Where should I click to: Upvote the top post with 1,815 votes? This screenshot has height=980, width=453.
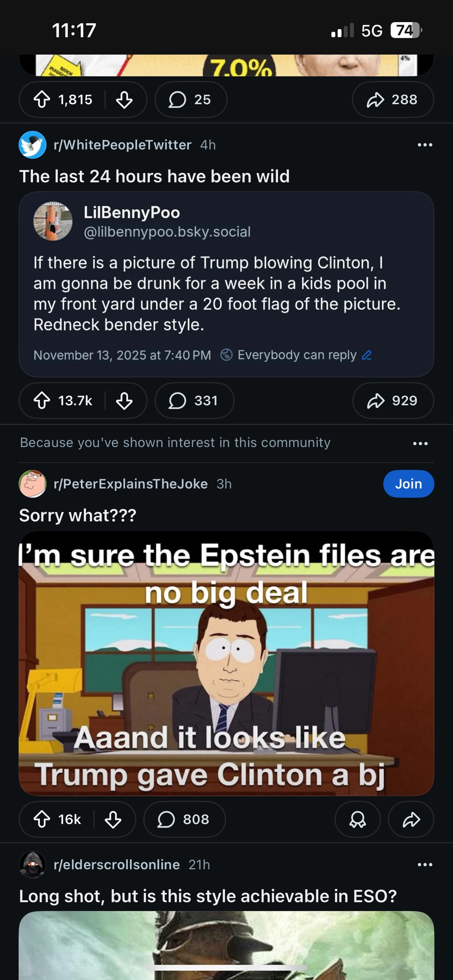point(42,99)
